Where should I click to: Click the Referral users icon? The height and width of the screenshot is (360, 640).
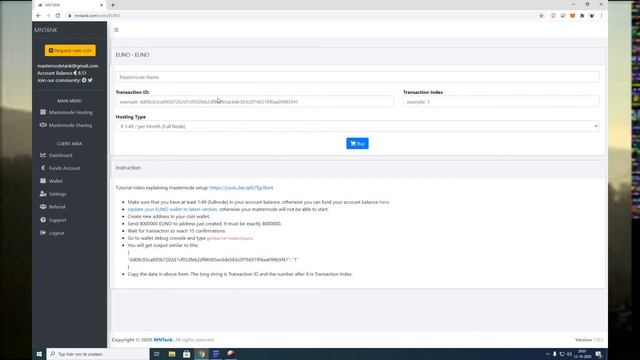(43, 207)
